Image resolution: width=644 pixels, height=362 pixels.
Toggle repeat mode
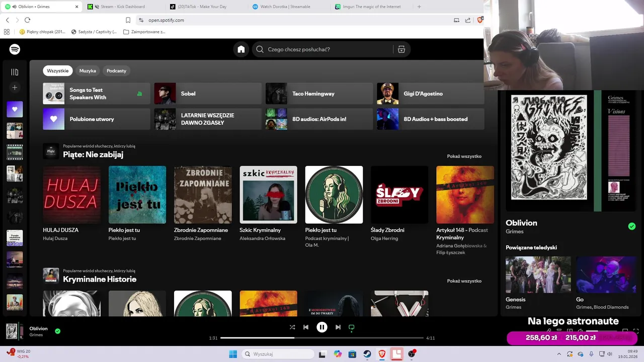click(x=352, y=327)
